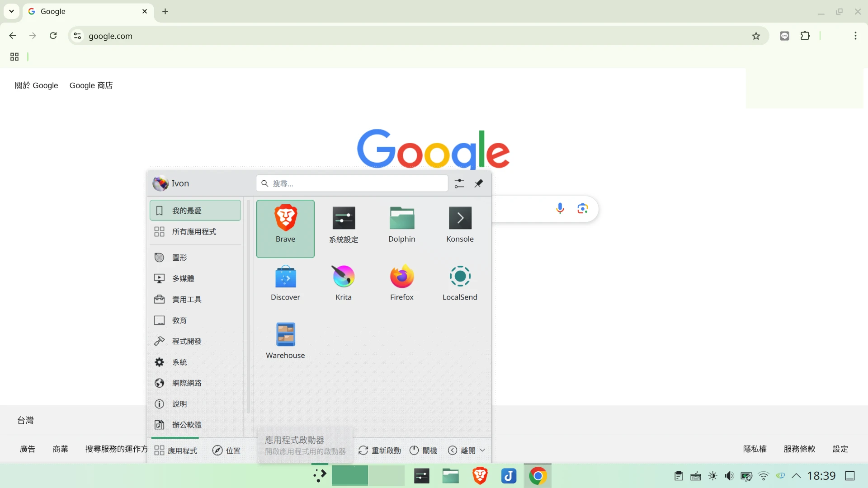Toggle show desktop button in panel

click(x=850, y=476)
